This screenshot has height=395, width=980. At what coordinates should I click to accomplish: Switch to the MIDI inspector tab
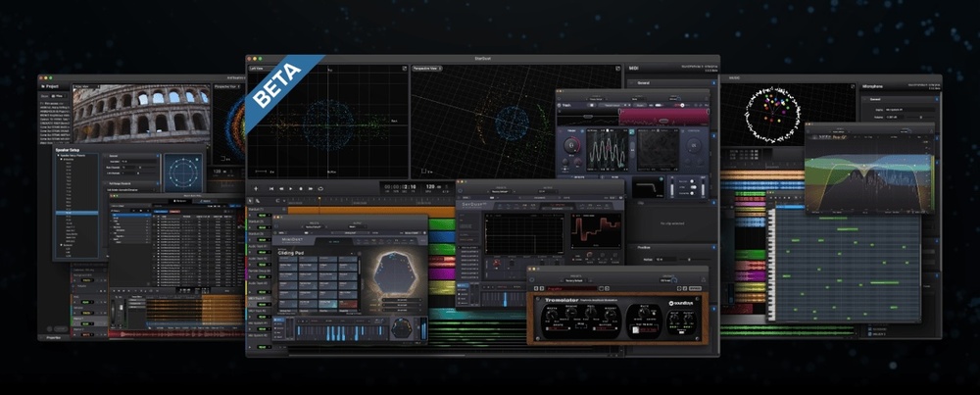[x=636, y=70]
